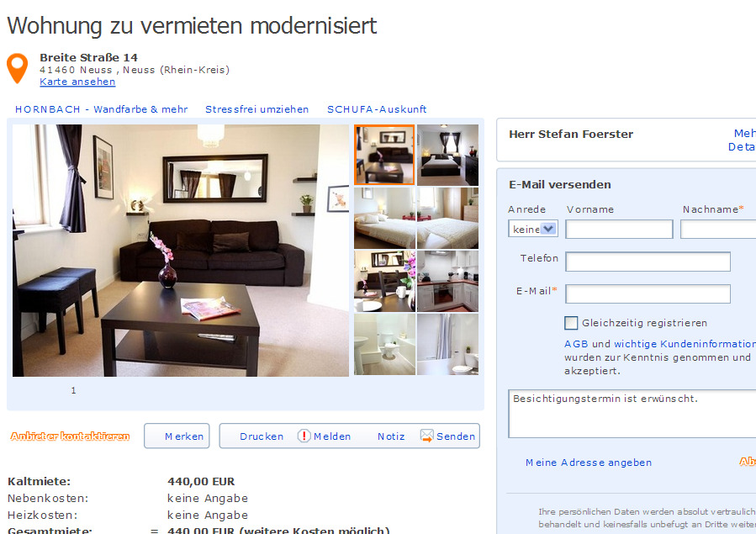Click the Senden envelope icon

point(426,436)
